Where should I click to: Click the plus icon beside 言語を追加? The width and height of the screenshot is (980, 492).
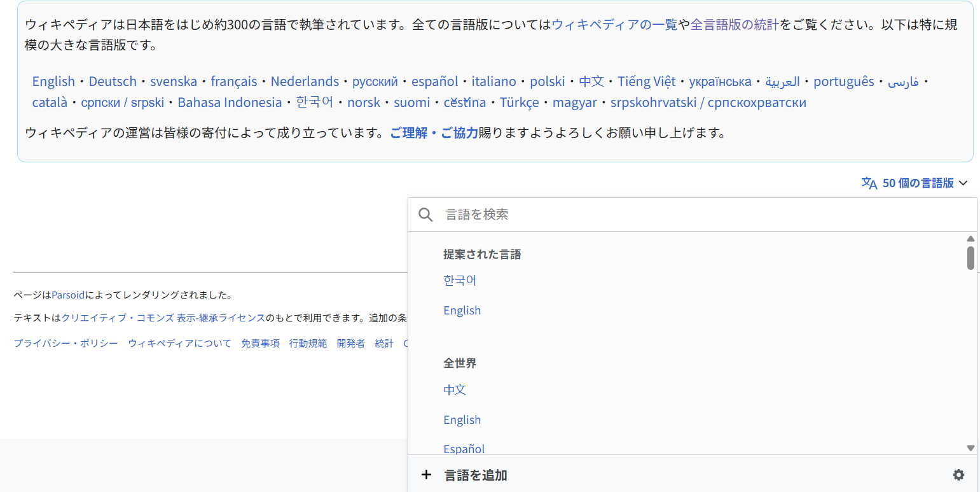(x=427, y=475)
